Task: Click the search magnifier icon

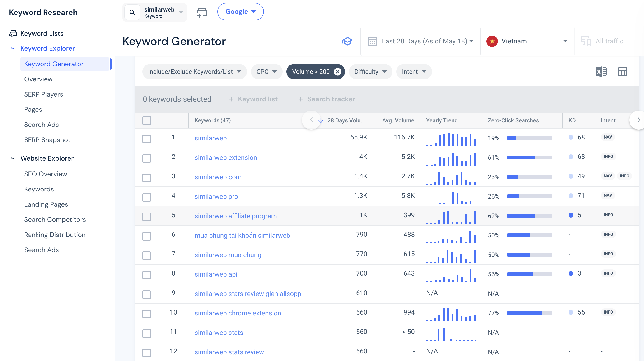Action: coord(132,12)
